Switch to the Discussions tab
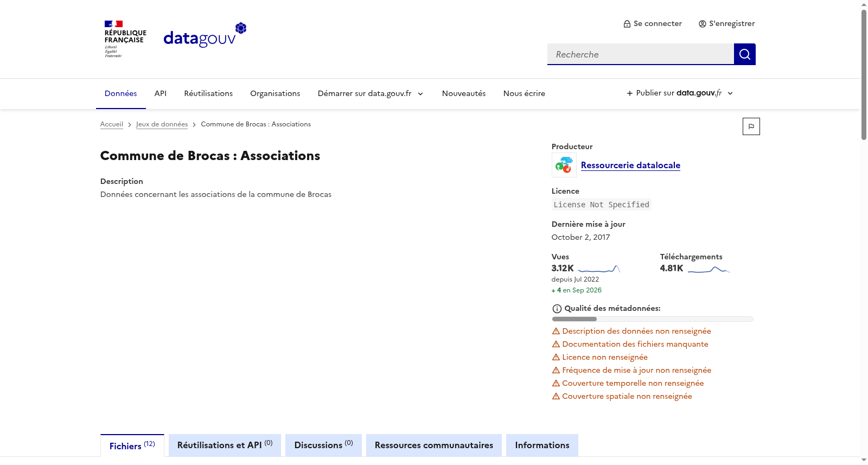 click(323, 445)
